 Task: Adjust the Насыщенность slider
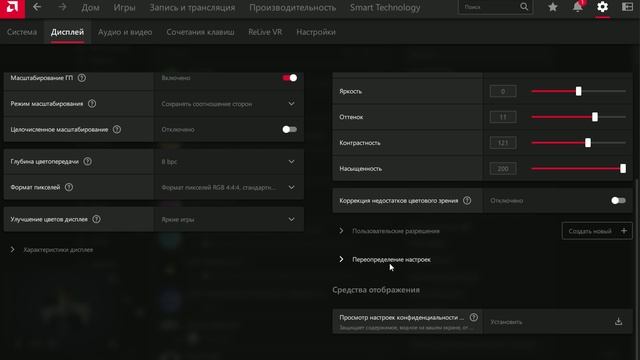578,168
